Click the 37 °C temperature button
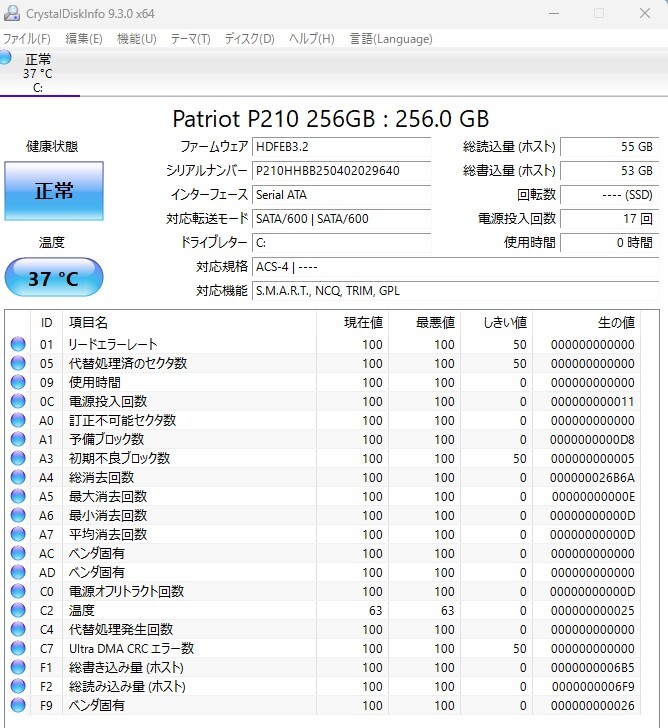The height and width of the screenshot is (728, 668). (x=54, y=278)
